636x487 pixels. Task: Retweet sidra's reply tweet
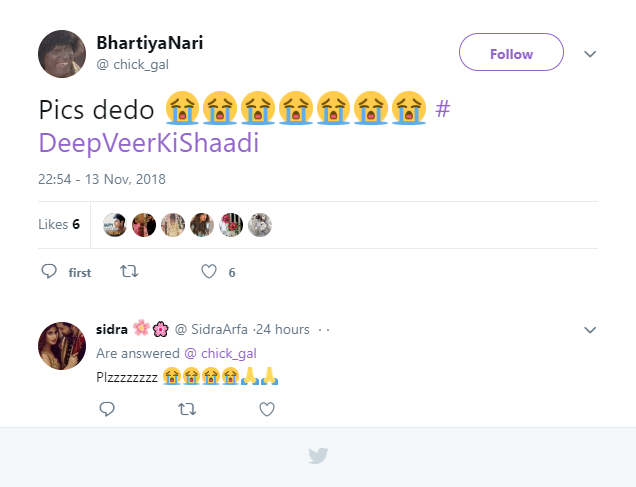[186, 408]
